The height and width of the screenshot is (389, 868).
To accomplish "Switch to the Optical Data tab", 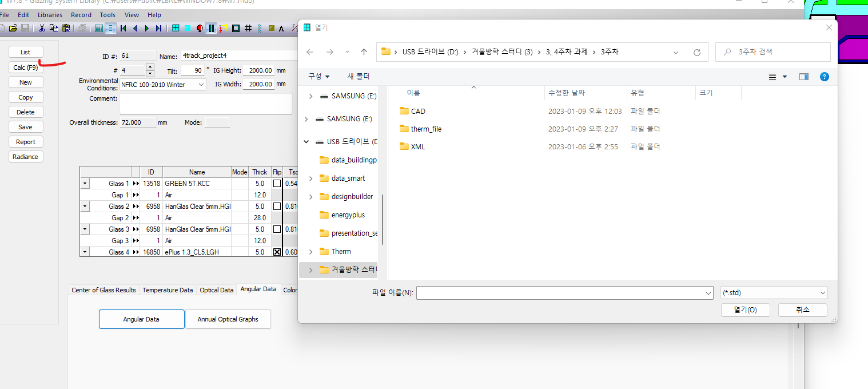I will pos(217,290).
